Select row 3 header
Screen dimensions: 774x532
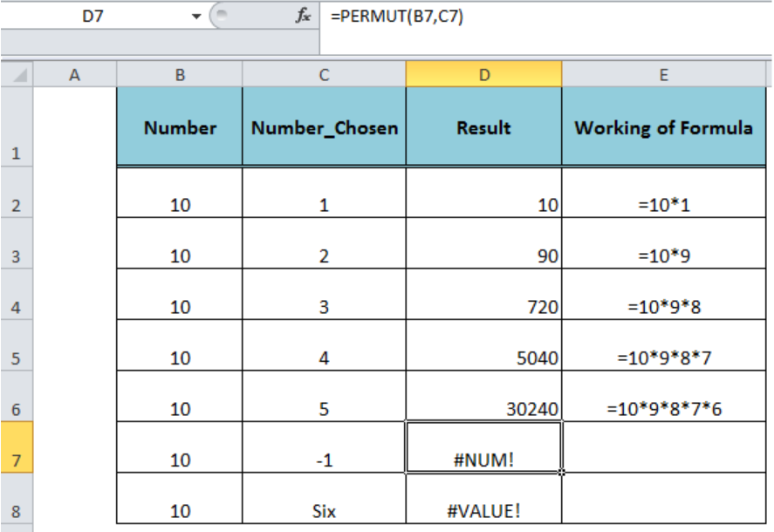(17, 243)
